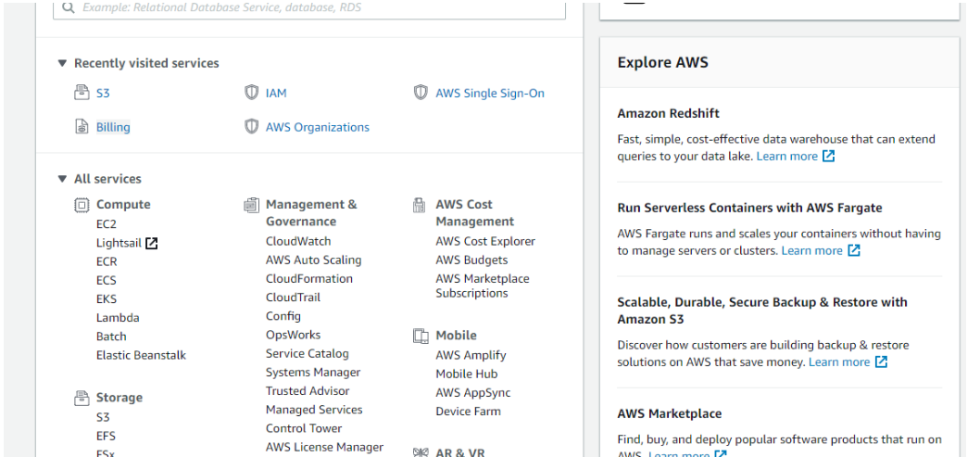
Task: Open Elastic Beanstalk service
Action: point(141,355)
